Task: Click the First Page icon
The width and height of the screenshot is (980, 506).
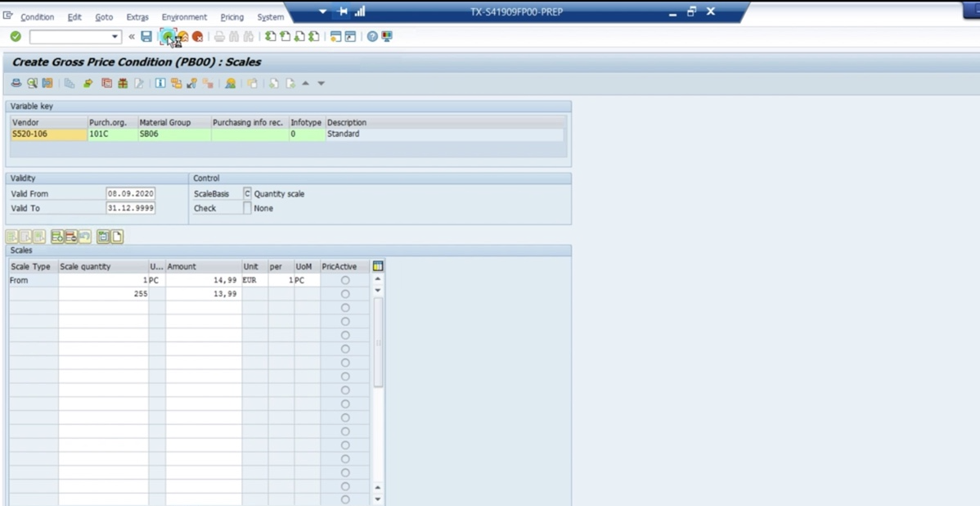Action: [270, 37]
